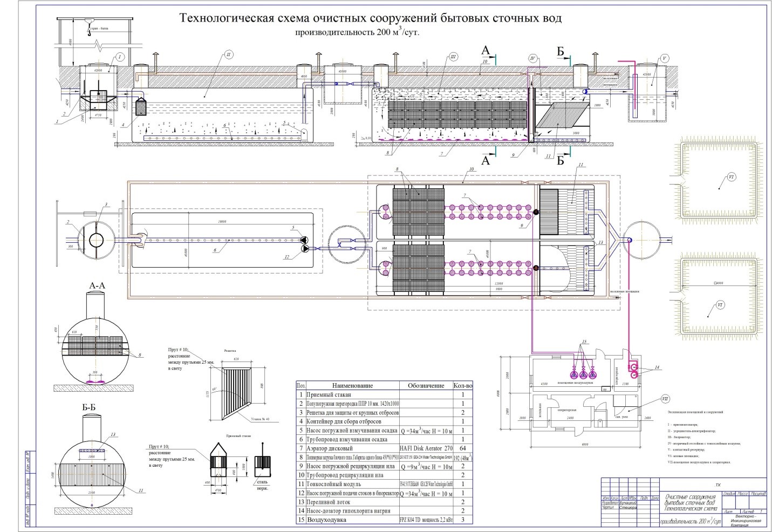Click the 'Масштаб' cell in title block
Image resolution: width=772 pixels, height=532 pixels.
[758, 494]
